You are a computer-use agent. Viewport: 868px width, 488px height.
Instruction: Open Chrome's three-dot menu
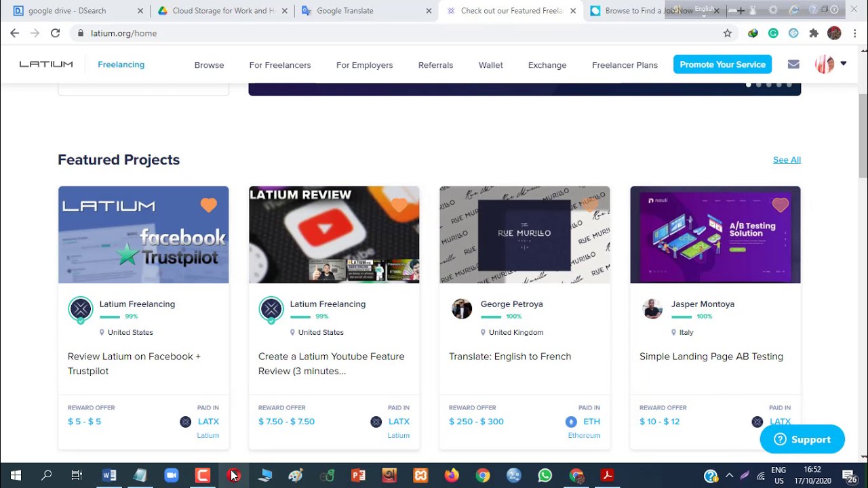(854, 33)
